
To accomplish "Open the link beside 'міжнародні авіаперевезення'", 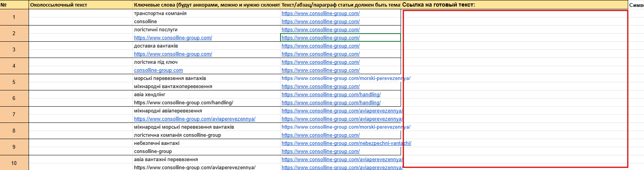I will click(x=342, y=111).
